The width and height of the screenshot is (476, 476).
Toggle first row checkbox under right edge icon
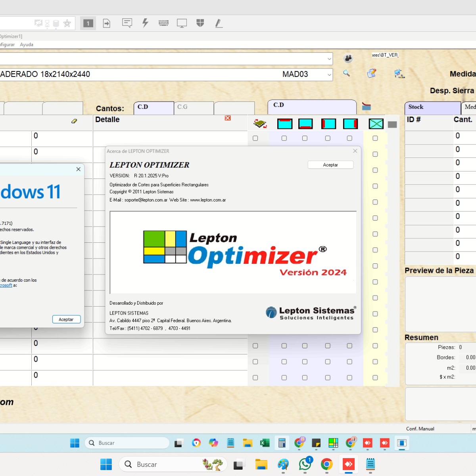pos(349,138)
